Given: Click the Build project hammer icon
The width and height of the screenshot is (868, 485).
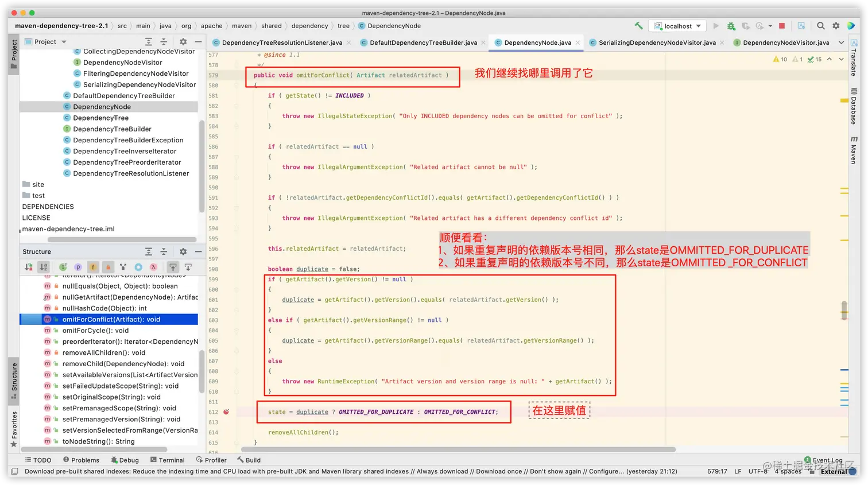Looking at the screenshot, I should click(x=638, y=26).
